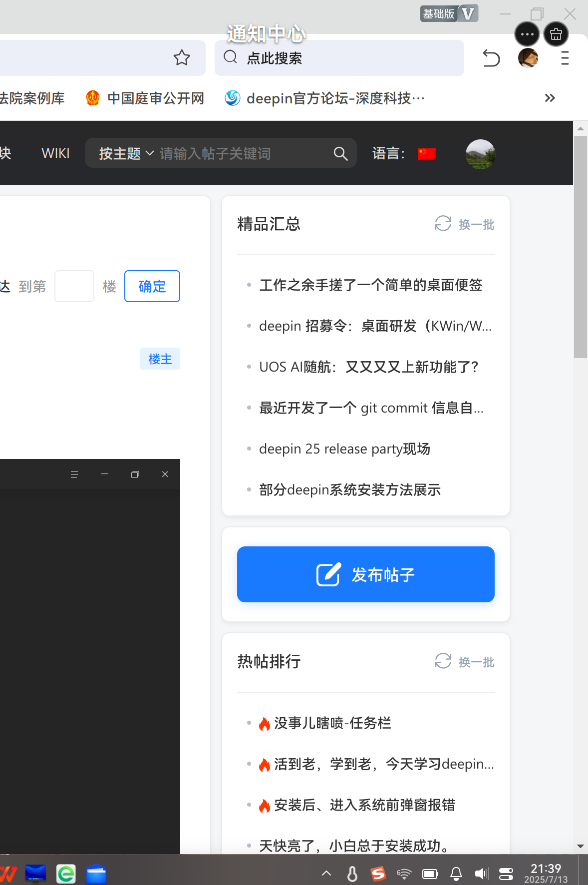Click the browser back arrow icon
Viewport: 588px width, 885px height.
(x=491, y=58)
